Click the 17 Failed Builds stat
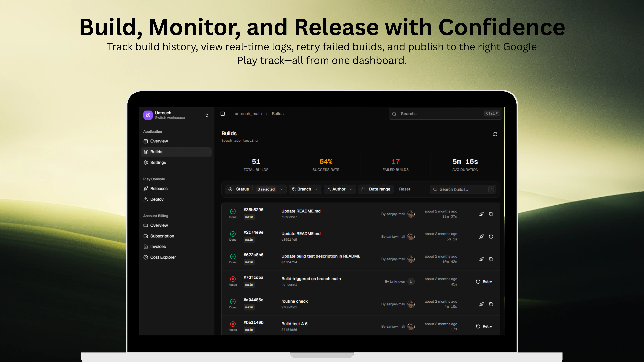 click(x=396, y=165)
